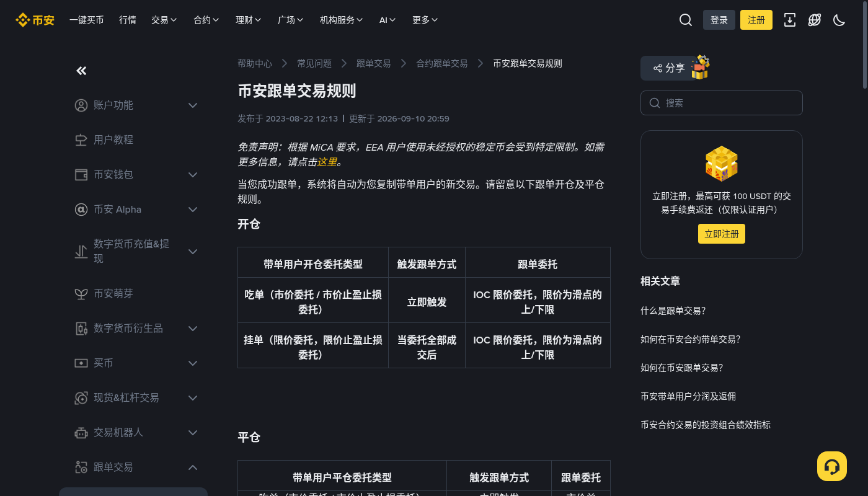Viewport: 868px width, 496px height.
Task: Collapse the 跟单交易 chevron
Action: 193,467
